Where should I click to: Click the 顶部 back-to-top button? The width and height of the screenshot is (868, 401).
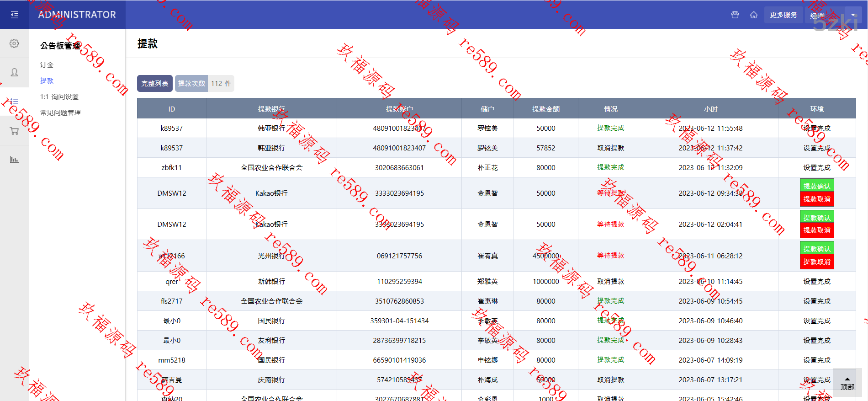(847, 384)
